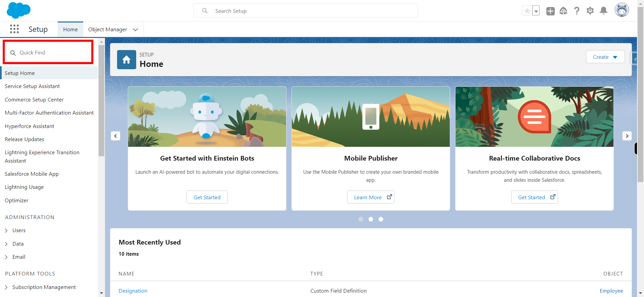The height and width of the screenshot is (297, 644).
Task: Click the sidebar scroll up arrow
Action: click(101, 42)
